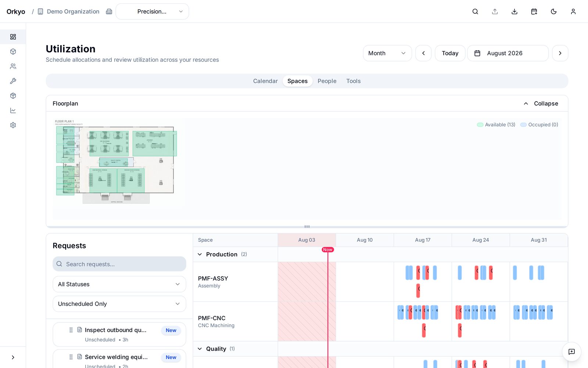Image resolution: width=588 pixels, height=368 pixels.
Task: Select the PMF-CNC CNC Machining row
Action: coord(235,322)
